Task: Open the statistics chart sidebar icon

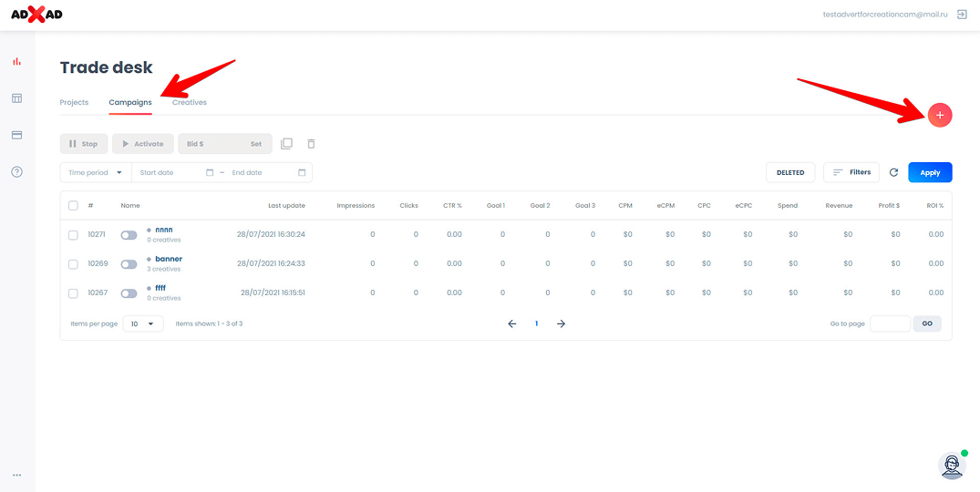Action: (x=16, y=62)
